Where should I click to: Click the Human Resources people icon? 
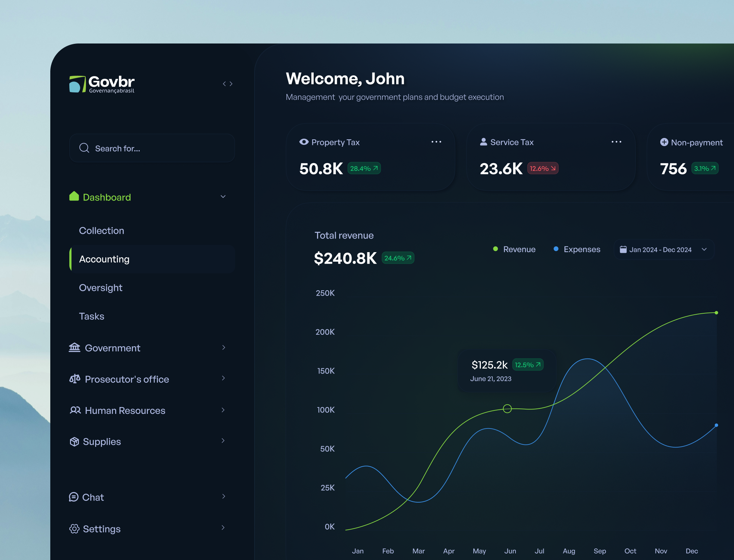pos(75,410)
